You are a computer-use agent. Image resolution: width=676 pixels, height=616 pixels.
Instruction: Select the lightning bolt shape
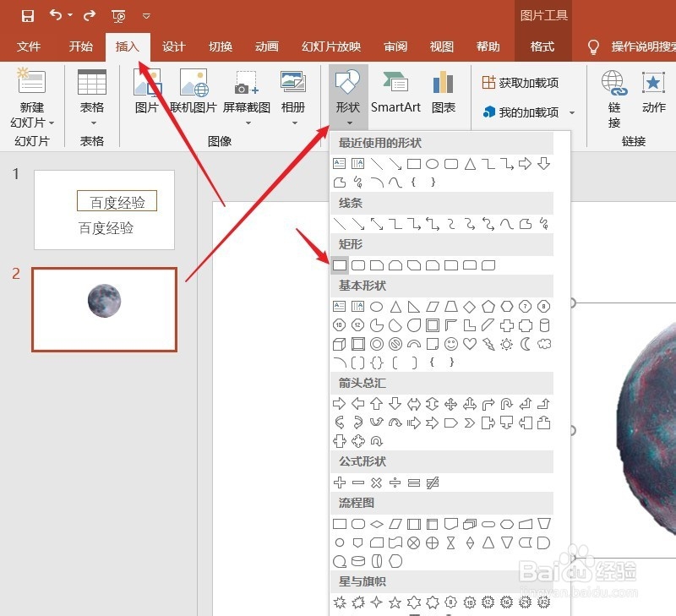click(488, 344)
